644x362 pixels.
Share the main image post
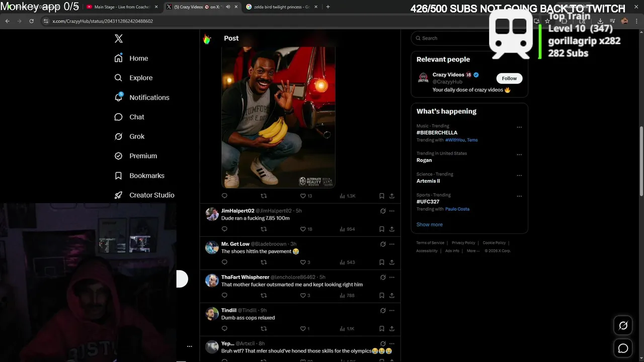click(392, 196)
